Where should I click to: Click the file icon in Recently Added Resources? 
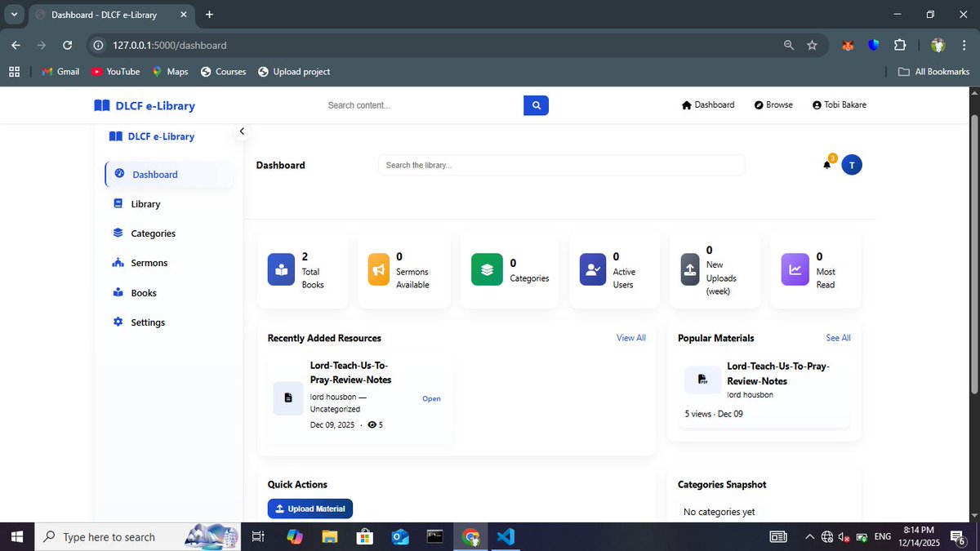(288, 398)
